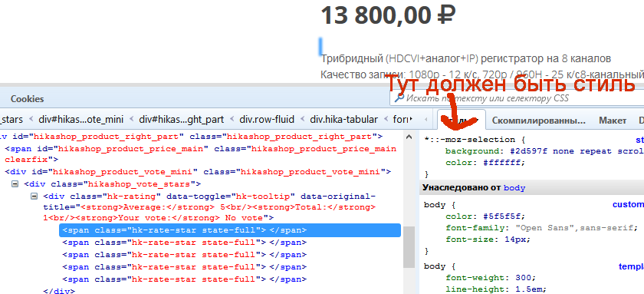Select div#hikas...ote_mini in the breadcrumb
The image size is (644, 294).
coord(81,120)
